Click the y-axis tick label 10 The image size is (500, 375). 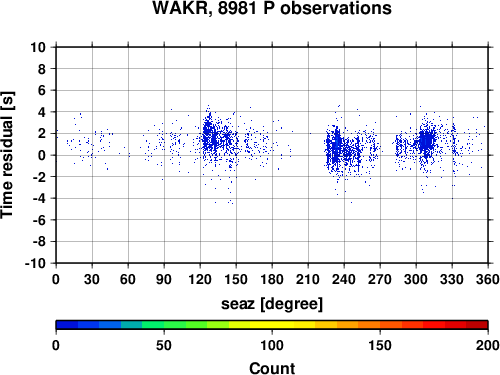[x=38, y=47]
